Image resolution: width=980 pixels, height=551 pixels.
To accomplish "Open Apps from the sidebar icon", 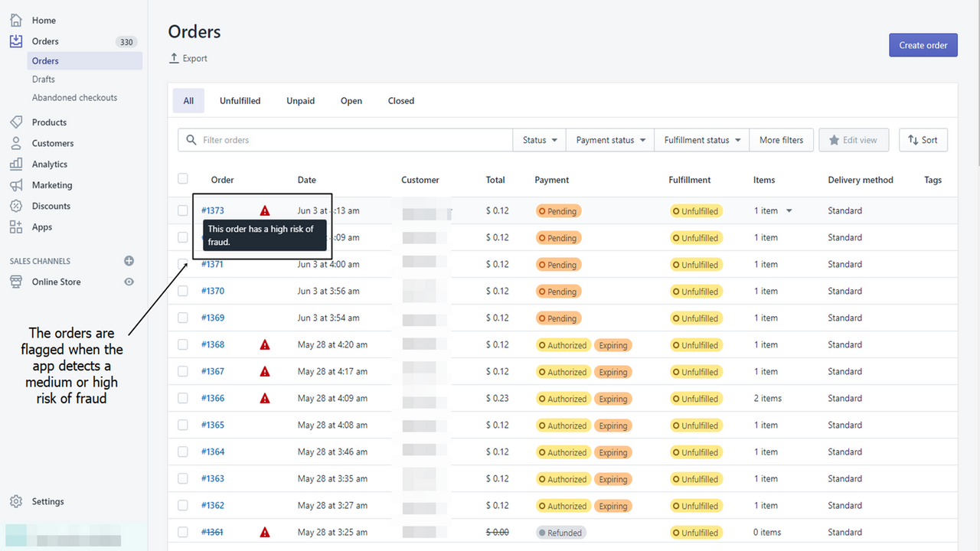I will point(16,227).
